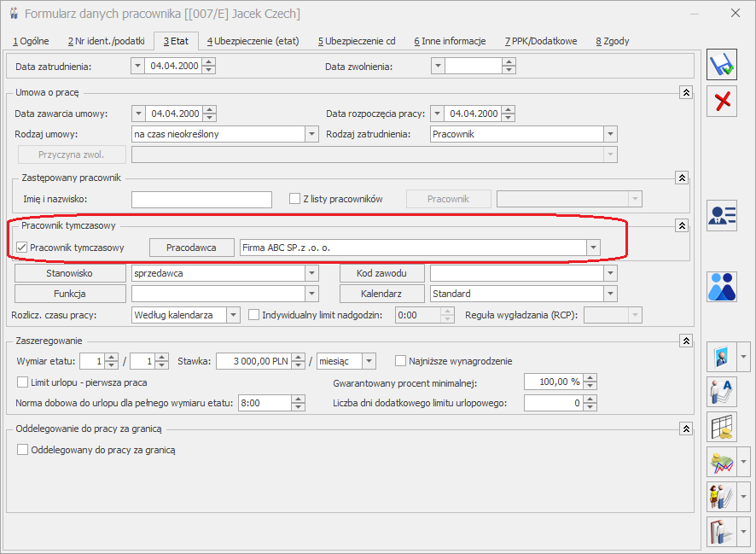Open dropdown arrow beside two people icon

click(x=743, y=497)
